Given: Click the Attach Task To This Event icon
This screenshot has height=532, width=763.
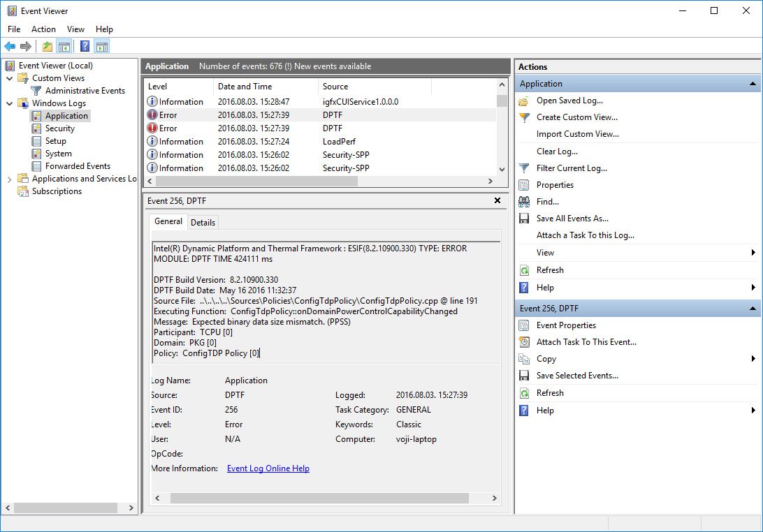Looking at the screenshot, I should click(524, 342).
